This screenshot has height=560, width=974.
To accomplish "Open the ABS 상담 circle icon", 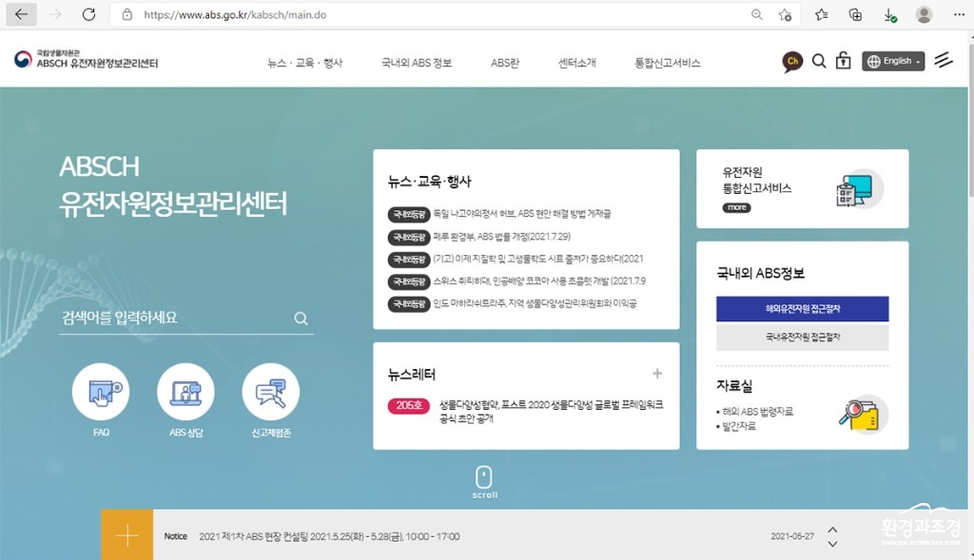I will coord(185,392).
